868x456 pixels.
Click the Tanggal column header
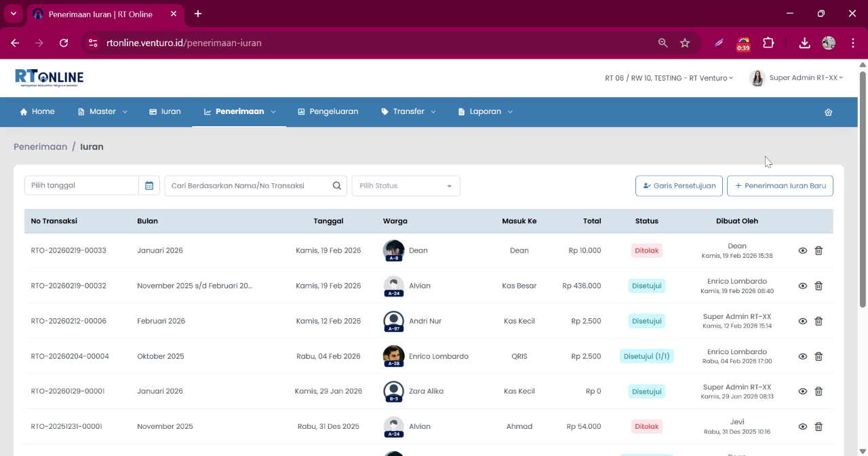pos(328,221)
